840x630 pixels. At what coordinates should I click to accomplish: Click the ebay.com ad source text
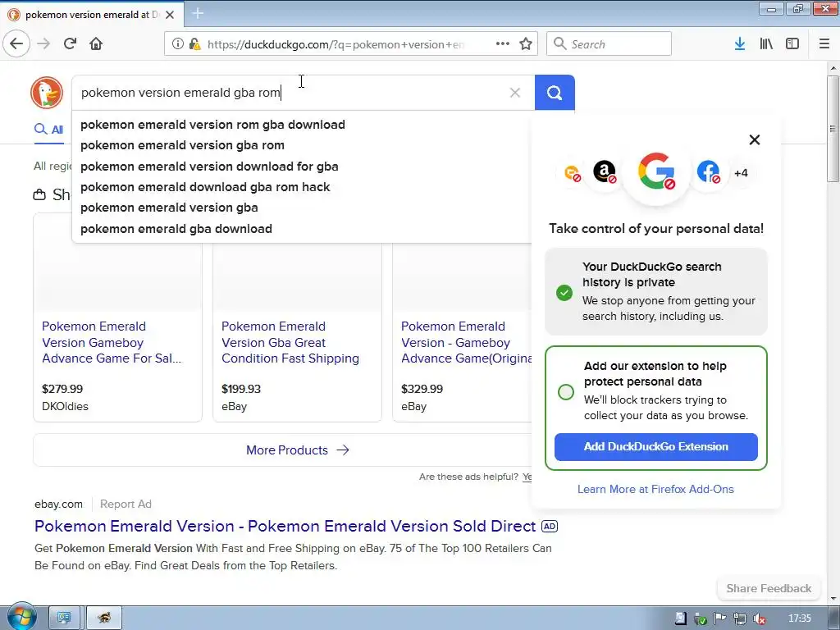pyautogui.click(x=58, y=504)
